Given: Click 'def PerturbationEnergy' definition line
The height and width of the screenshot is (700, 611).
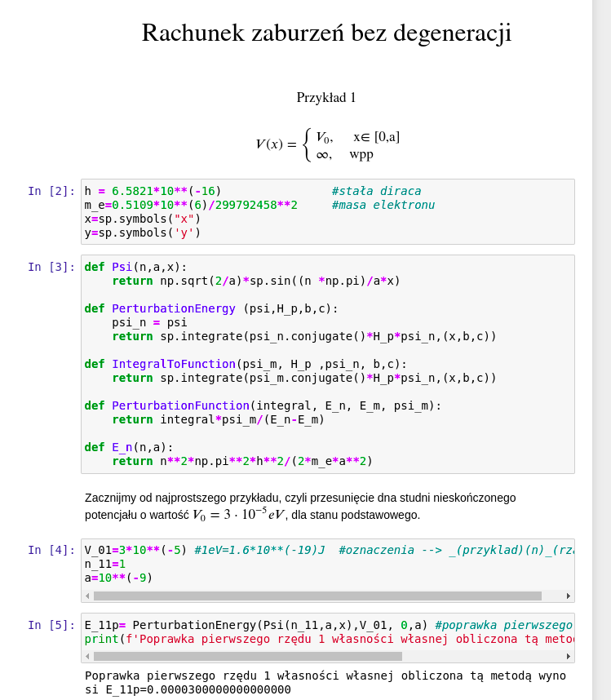Looking at the screenshot, I should click(211, 308).
